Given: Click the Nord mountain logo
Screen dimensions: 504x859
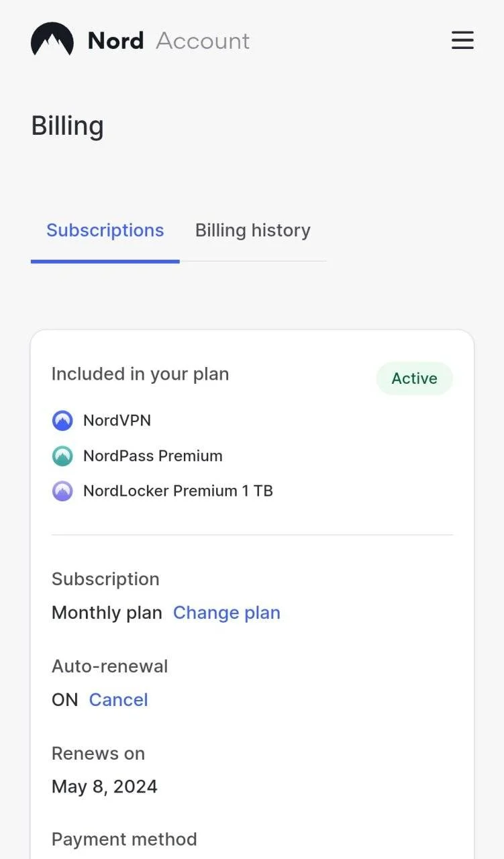Looking at the screenshot, I should click(52, 40).
